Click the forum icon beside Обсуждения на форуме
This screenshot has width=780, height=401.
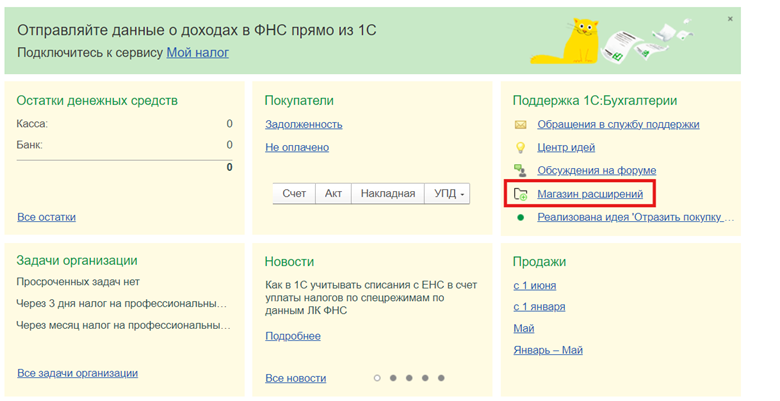[x=520, y=171]
